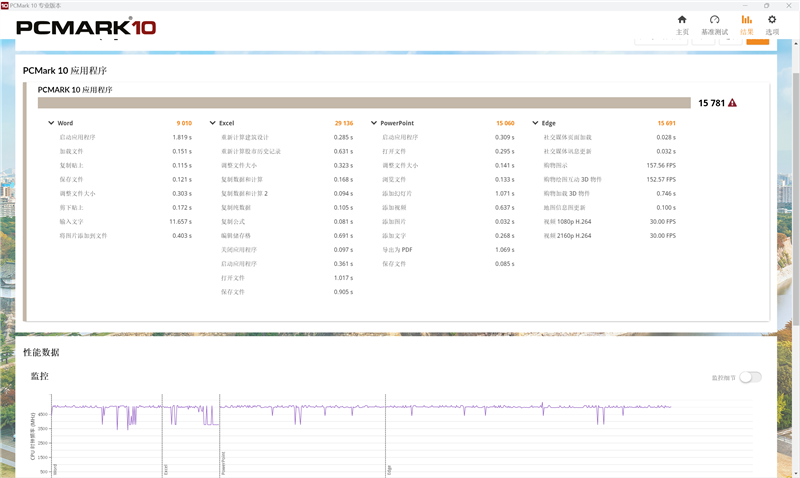800x478 pixels.
Task: Click the Edge marker line in monitoring chart
Action: click(x=385, y=435)
